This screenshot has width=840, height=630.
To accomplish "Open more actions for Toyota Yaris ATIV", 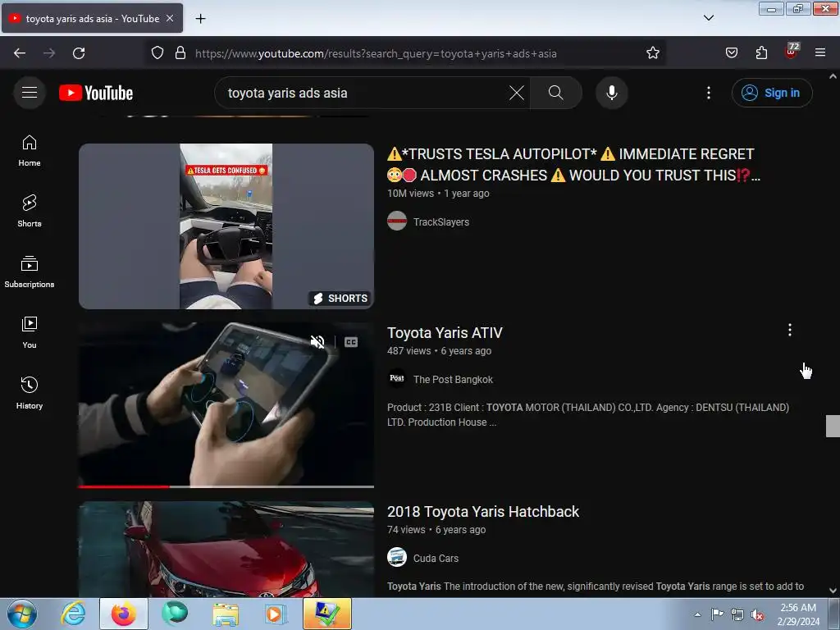I will point(790,330).
